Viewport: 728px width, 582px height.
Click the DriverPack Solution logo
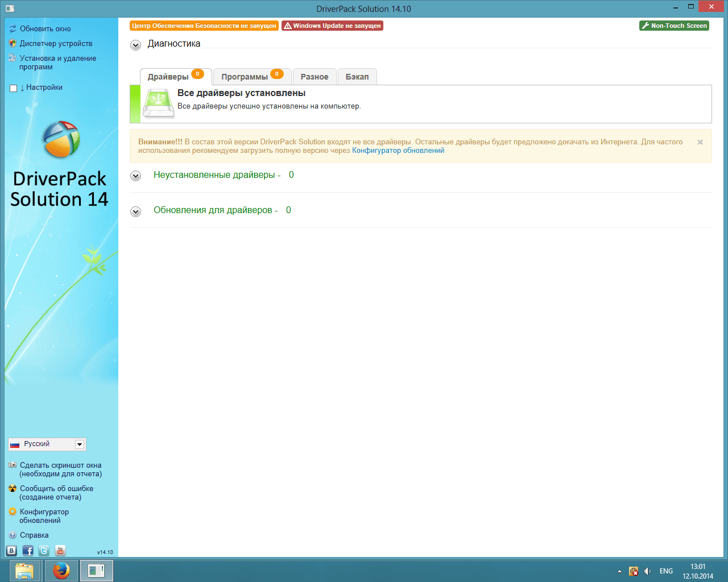(61, 139)
